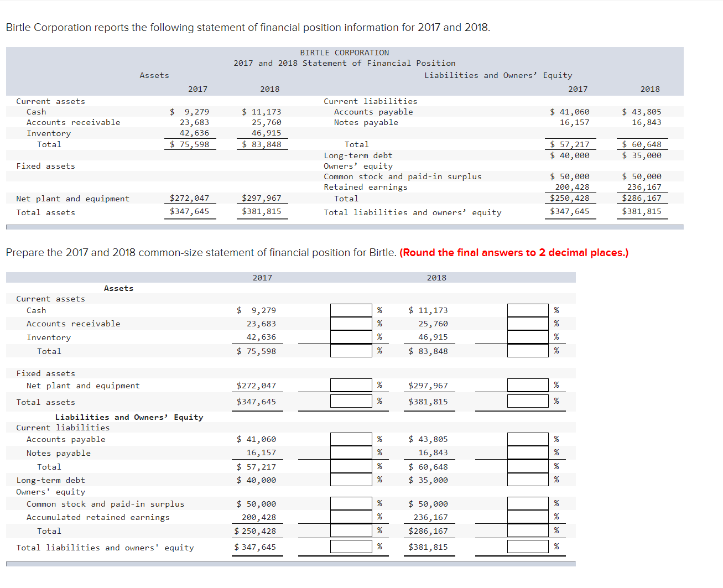Select the 2018 Total assets percentage box
The image size is (723, 588).
528,401
